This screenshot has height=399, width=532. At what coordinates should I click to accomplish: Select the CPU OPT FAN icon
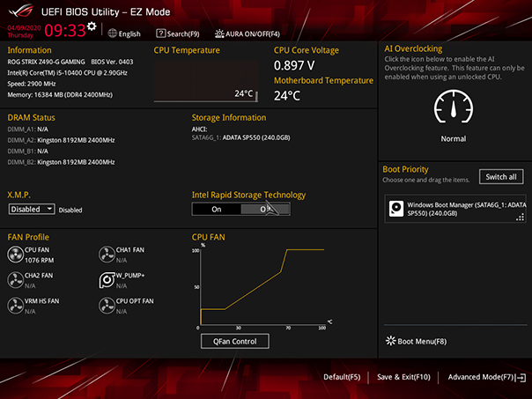(x=107, y=306)
